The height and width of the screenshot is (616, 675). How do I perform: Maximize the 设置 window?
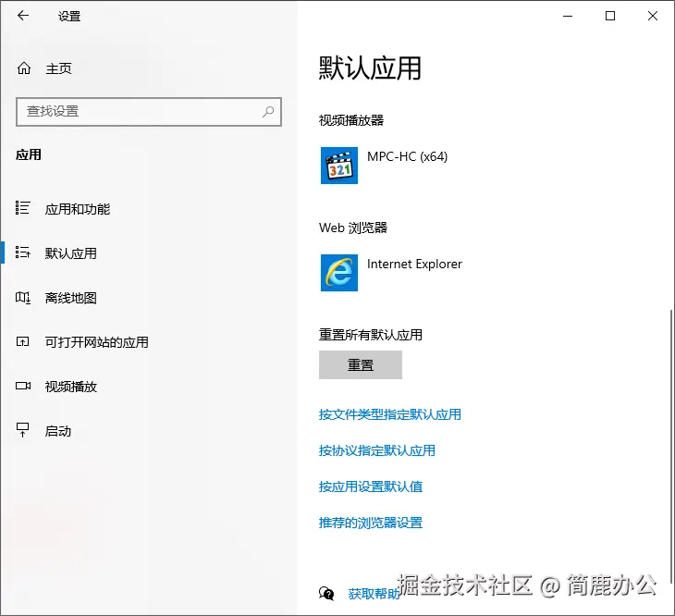[x=610, y=16]
